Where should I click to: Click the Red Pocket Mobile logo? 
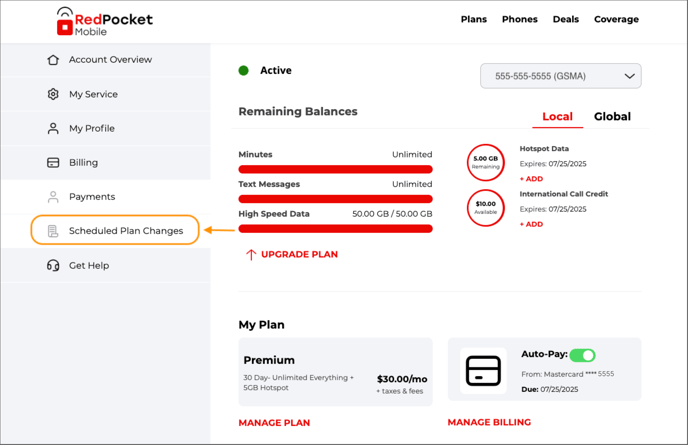click(x=104, y=22)
